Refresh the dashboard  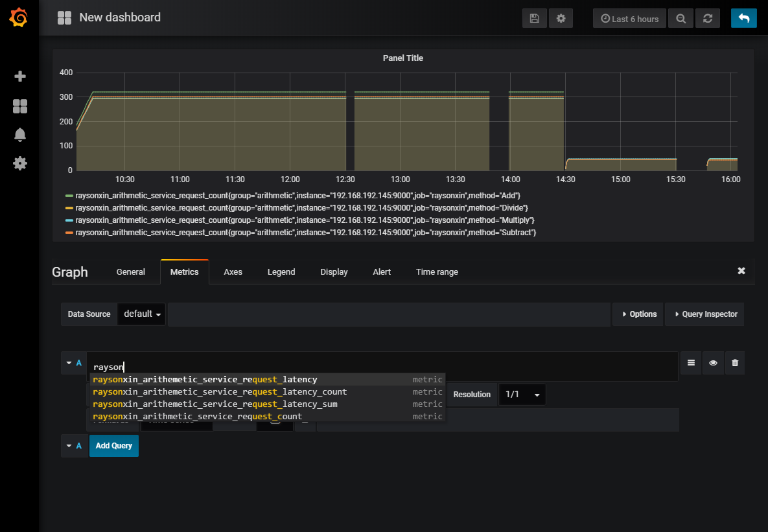coord(708,19)
